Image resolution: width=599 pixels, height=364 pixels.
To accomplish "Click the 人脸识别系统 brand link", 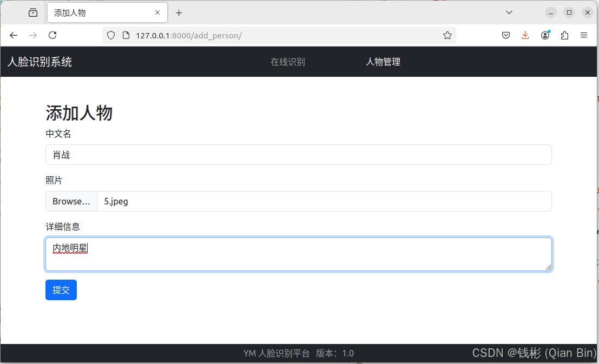I will tap(40, 62).
